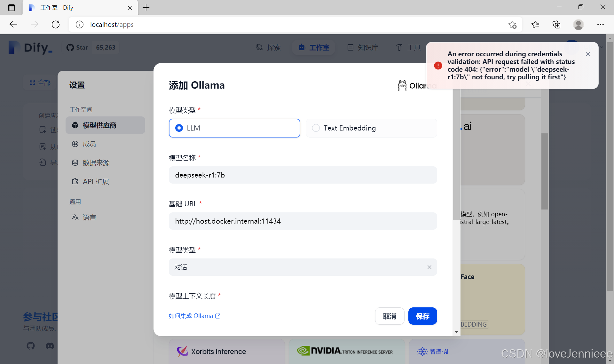Click the 取消 cancel button
Image resolution: width=614 pixels, height=364 pixels.
click(390, 316)
